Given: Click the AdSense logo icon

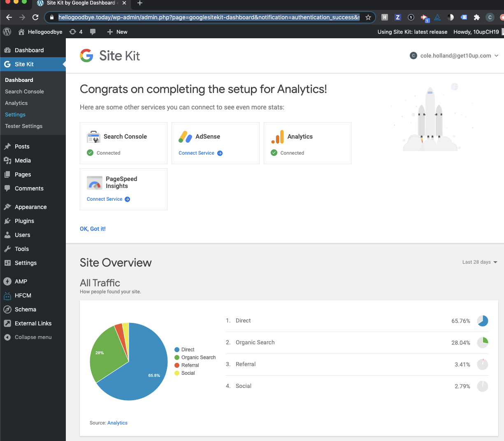Looking at the screenshot, I should click(x=185, y=137).
